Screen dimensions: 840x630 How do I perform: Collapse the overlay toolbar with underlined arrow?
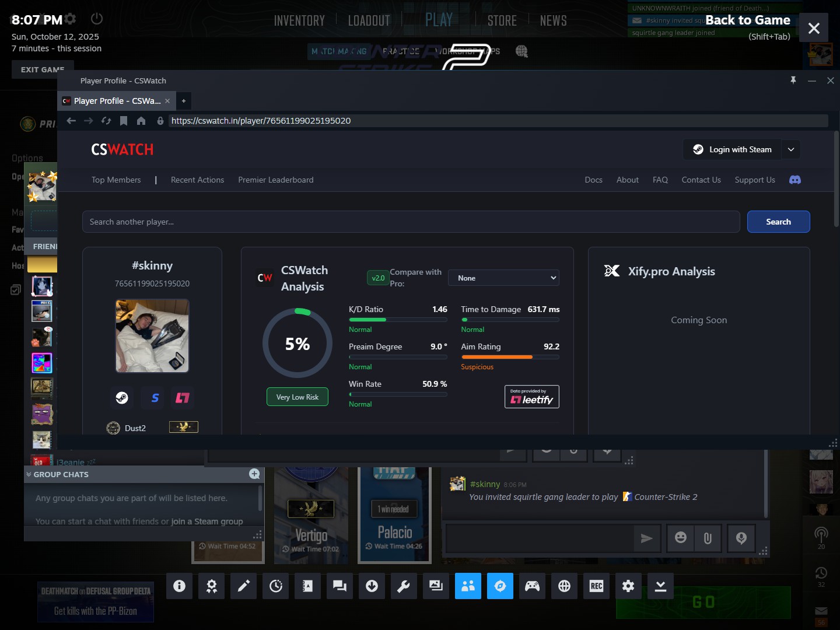(x=660, y=586)
